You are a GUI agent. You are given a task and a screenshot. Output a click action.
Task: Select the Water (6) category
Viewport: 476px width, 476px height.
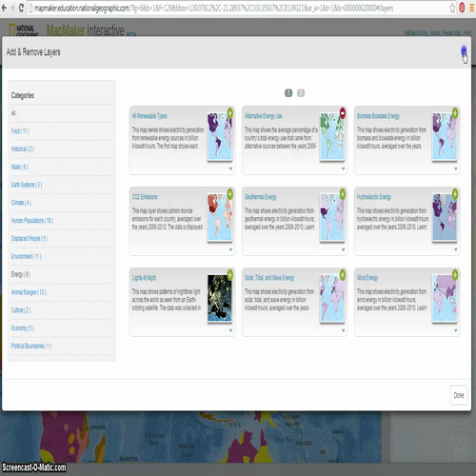tap(20, 167)
